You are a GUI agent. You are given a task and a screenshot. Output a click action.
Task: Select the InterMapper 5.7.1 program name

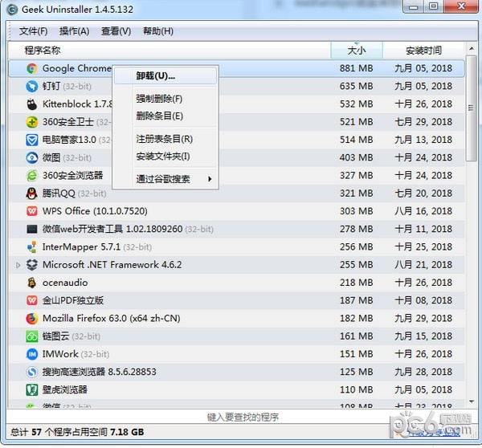81,246
